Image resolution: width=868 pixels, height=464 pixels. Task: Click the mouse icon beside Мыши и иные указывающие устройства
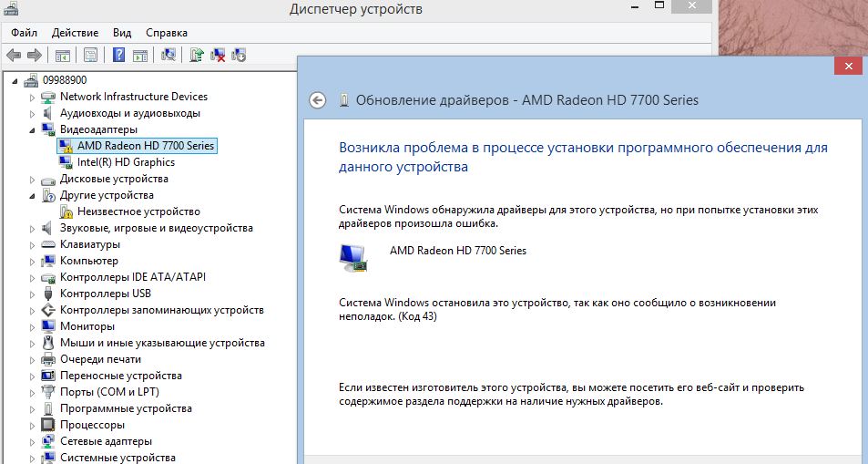click(x=48, y=343)
